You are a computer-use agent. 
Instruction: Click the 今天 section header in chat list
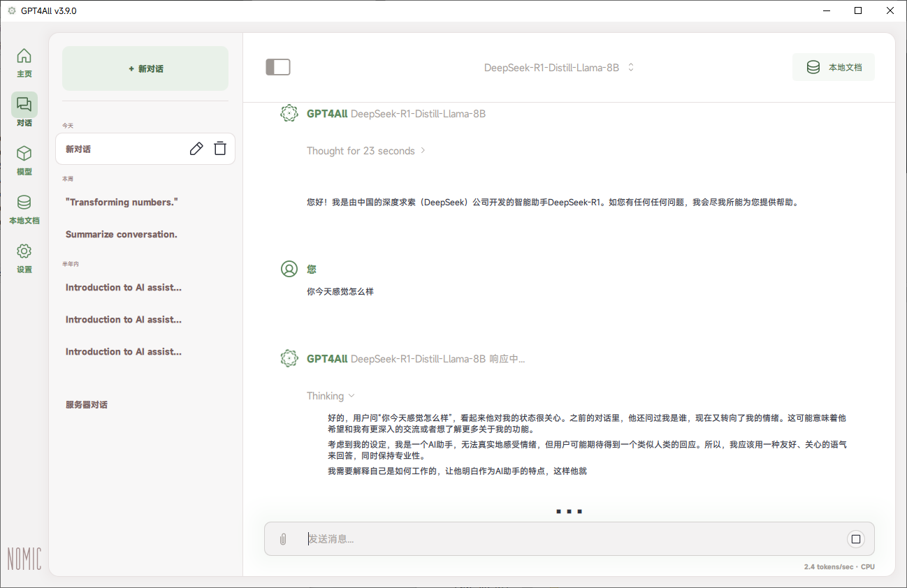coord(68,126)
